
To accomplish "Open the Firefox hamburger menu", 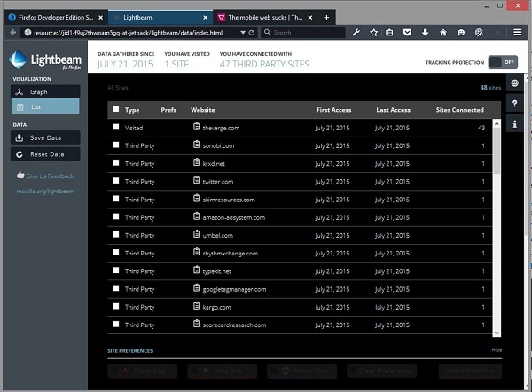I will (518, 33).
